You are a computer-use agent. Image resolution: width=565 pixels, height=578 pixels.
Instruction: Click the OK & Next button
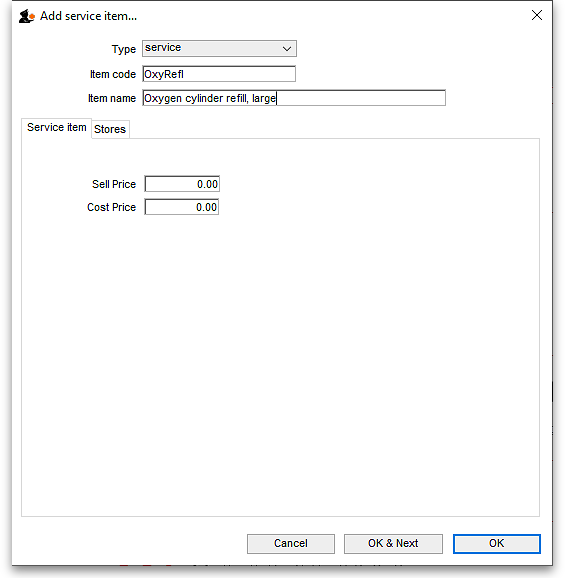[393, 544]
